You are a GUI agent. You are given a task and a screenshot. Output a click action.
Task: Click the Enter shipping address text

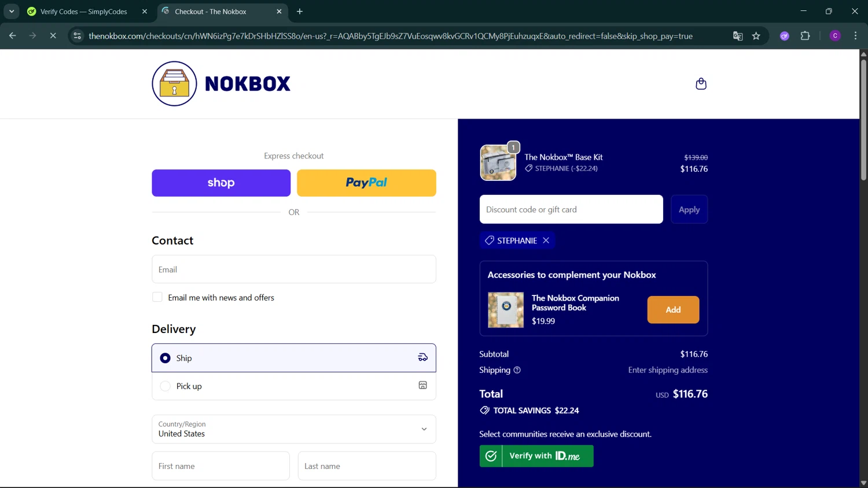pos(668,370)
